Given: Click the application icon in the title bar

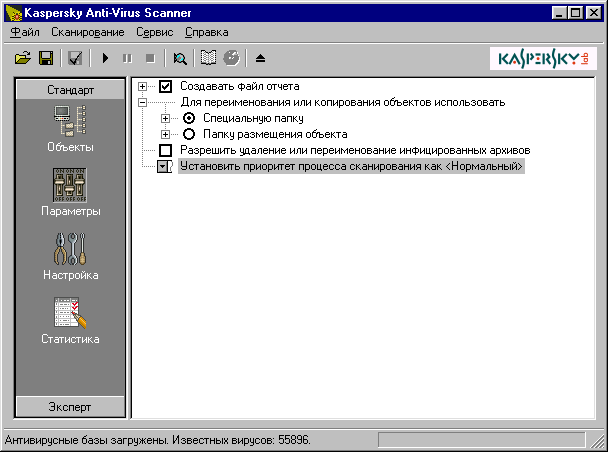Looking at the screenshot, I should pyautogui.click(x=14, y=13).
